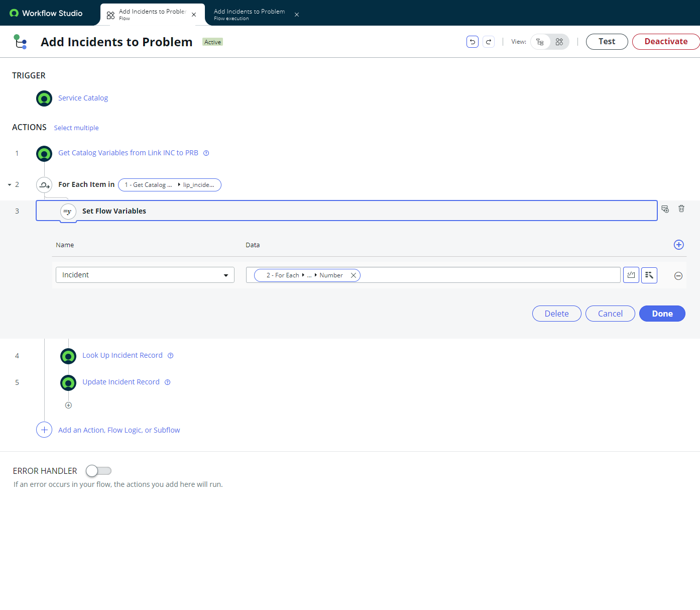Open the For Each item data pill selector
Viewport: 700px width, 610px height.
pos(170,184)
